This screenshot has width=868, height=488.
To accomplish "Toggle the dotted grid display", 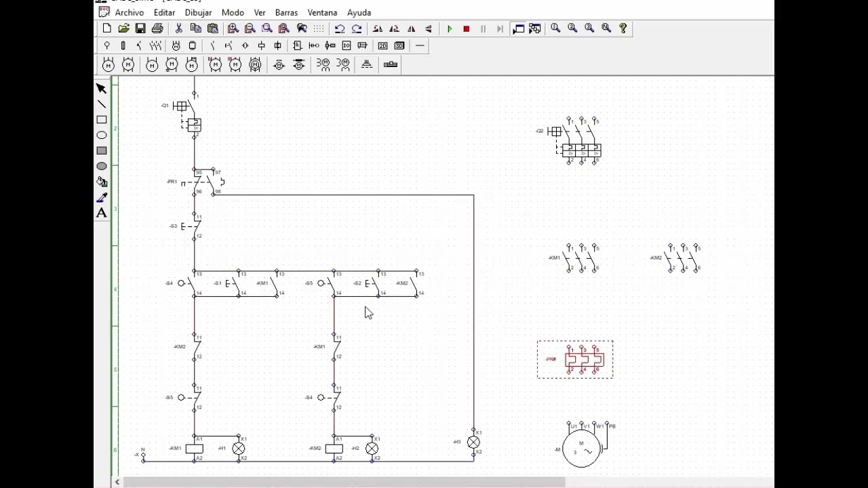I will coord(319,28).
